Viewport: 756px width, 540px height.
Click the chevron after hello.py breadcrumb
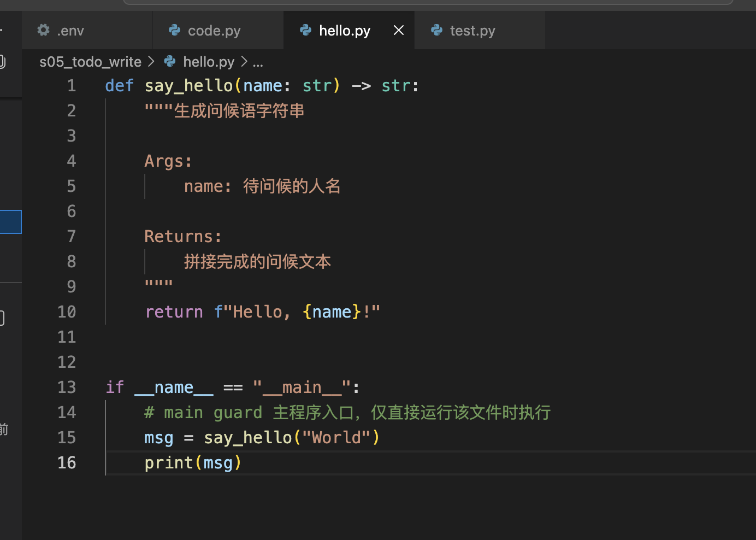click(x=244, y=62)
